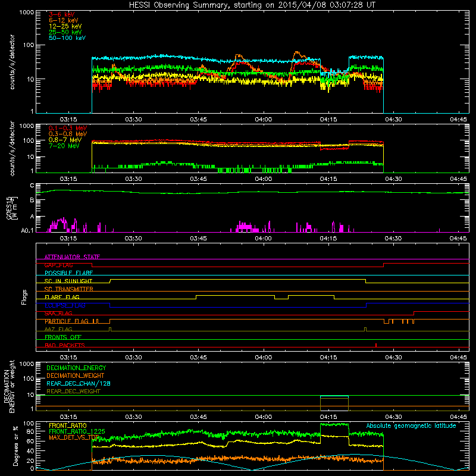Viewport: 476px width, 476px height.
Task: Click the 04:00 time label under keV panel
Action: (x=263, y=120)
